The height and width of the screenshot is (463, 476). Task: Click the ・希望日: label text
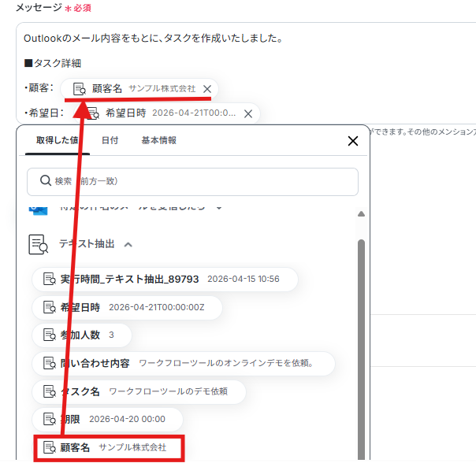coord(44,113)
